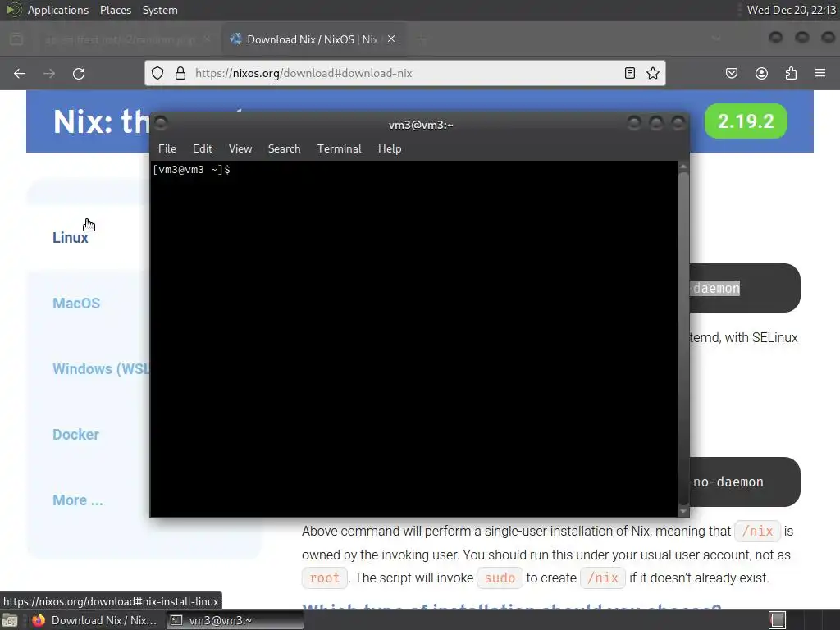Switch to Firefox from the bottom taskbar
The height and width of the screenshot is (630, 840).
[95, 620]
